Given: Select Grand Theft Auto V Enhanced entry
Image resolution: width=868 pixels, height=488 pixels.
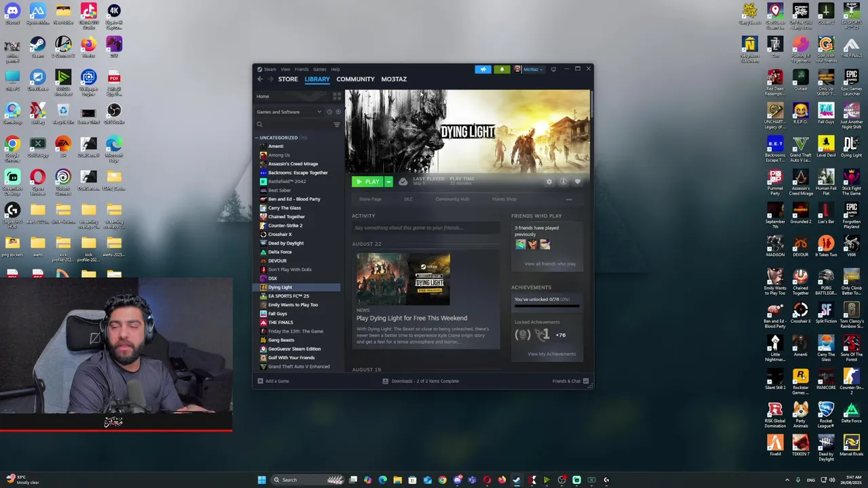Looking at the screenshot, I should [x=298, y=367].
